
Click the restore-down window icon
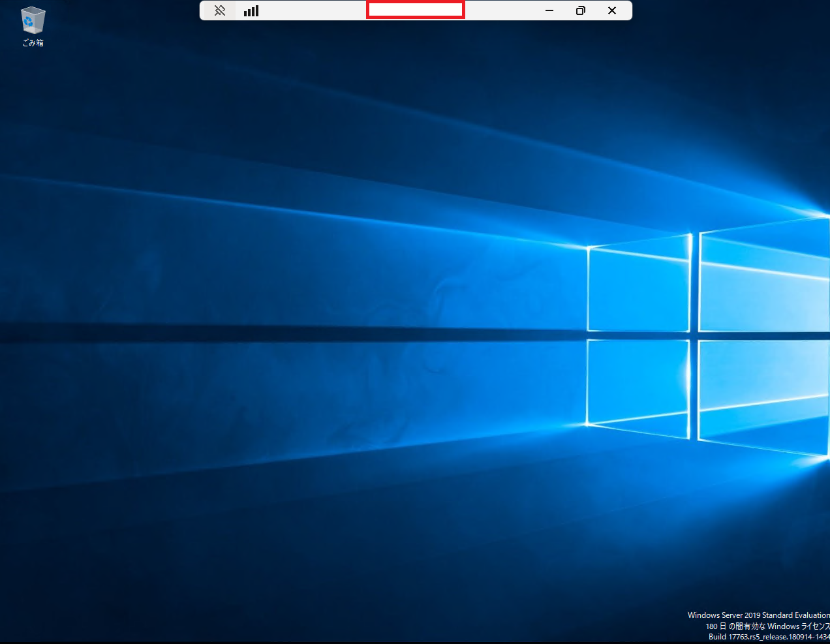(x=580, y=10)
